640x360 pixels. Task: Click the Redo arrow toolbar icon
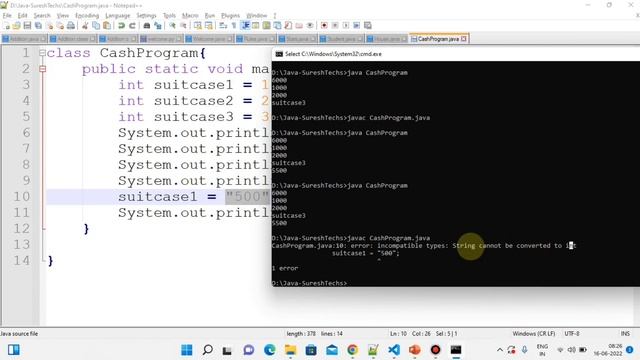[132, 25]
